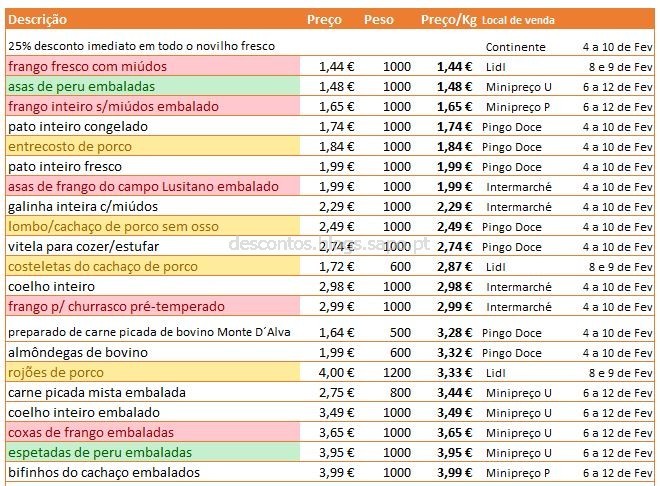Click the 4,00 € price for rojões
Screen dimensions: 660x486
tap(336, 372)
